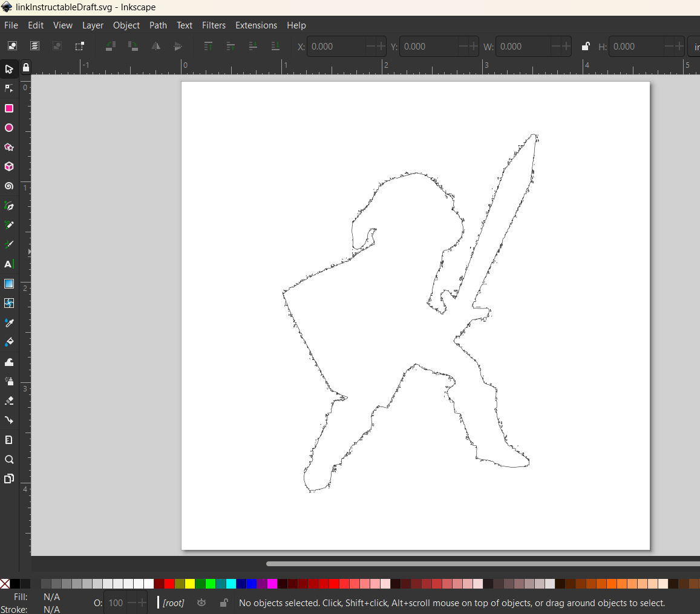
Task: Activate the Text tool
Action: 9,264
